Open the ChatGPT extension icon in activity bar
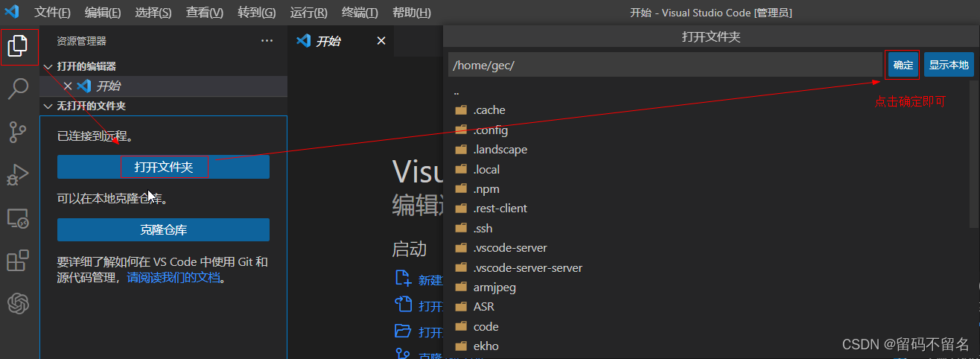 (18, 304)
